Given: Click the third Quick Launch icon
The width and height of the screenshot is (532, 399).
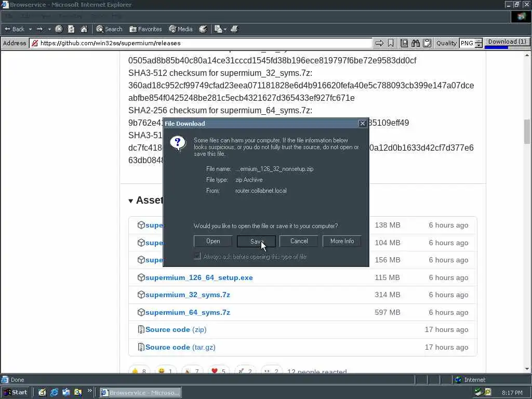Looking at the screenshot, I should coord(66,393).
